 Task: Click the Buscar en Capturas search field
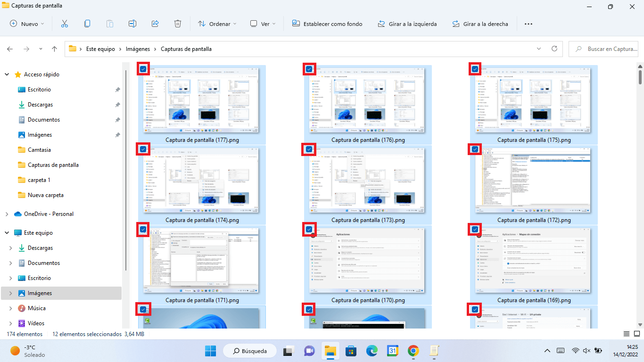(x=603, y=49)
